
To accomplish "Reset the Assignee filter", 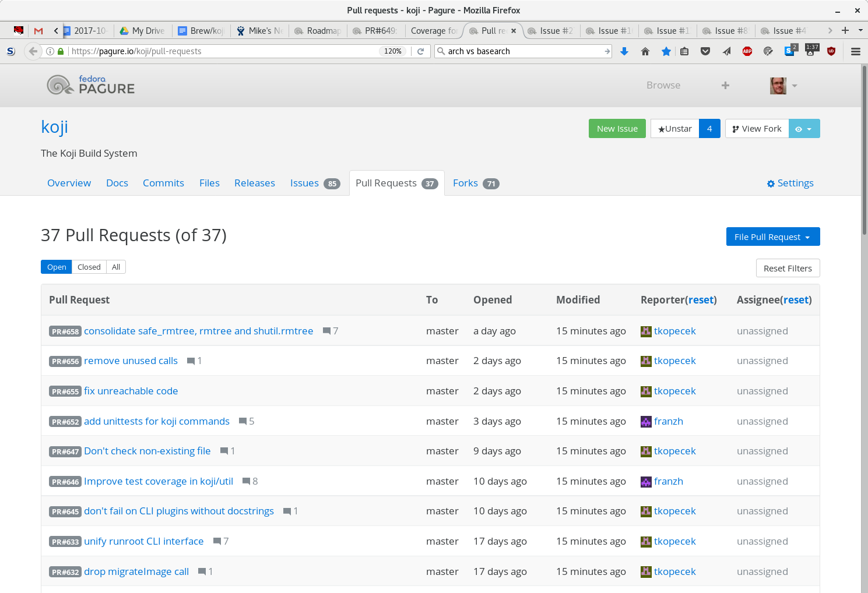I will click(x=796, y=300).
